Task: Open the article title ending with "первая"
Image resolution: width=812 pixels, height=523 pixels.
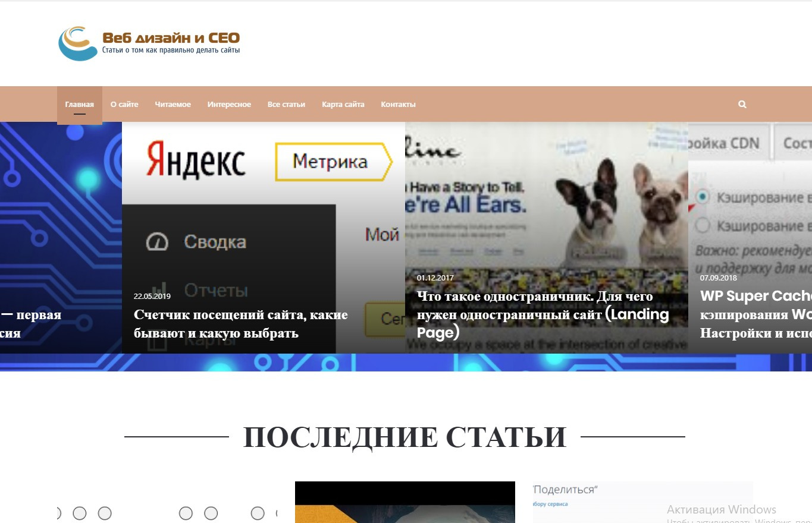Action: 31,324
